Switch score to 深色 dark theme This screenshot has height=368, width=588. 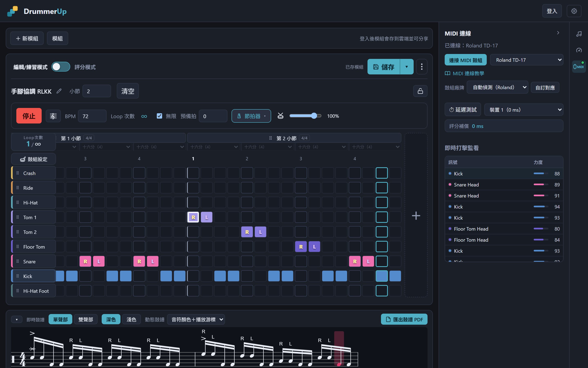click(111, 319)
